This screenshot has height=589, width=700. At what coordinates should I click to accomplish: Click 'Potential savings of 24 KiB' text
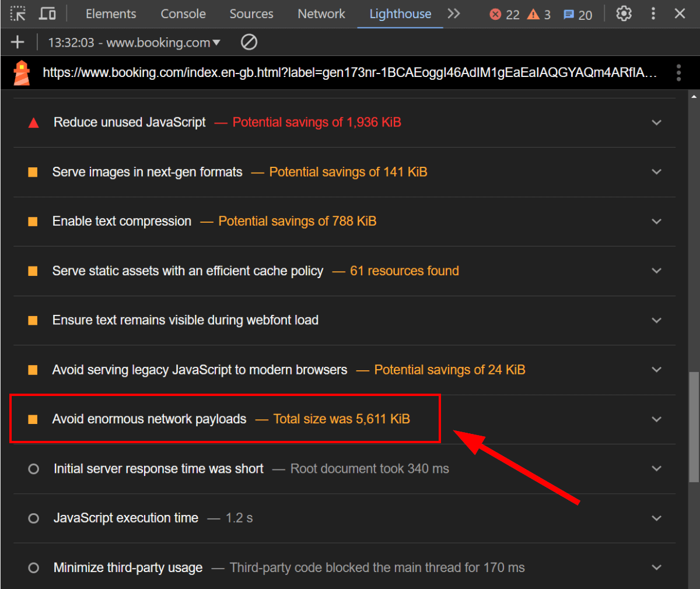pyautogui.click(x=450, y=370)
